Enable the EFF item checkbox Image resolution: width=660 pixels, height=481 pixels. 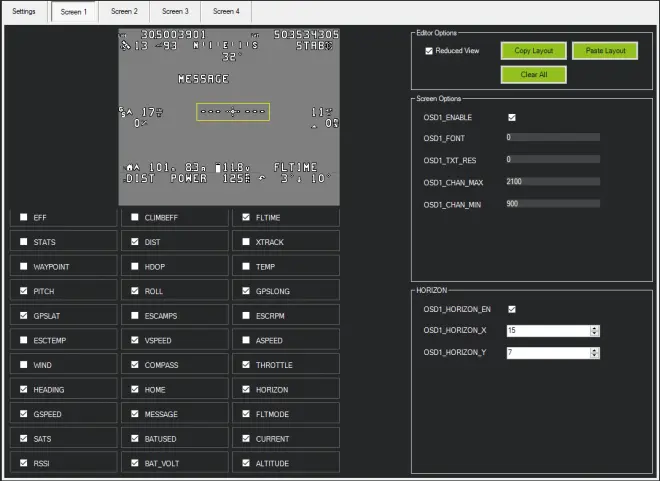pos(24,217)
